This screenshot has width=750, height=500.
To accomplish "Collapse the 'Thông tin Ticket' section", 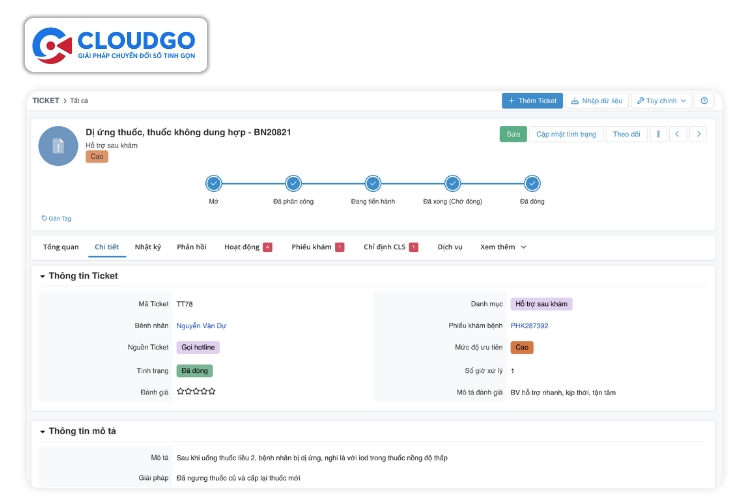I will [43, 276].
